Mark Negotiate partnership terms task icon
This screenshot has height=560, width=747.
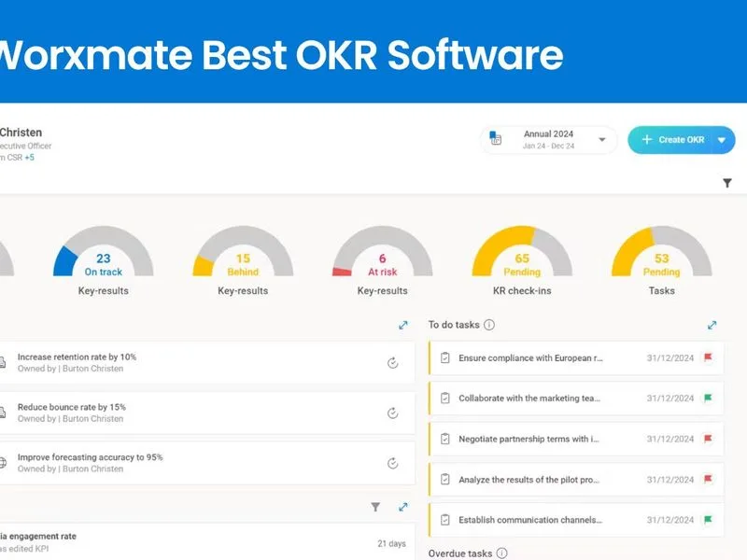click(445, 439)
